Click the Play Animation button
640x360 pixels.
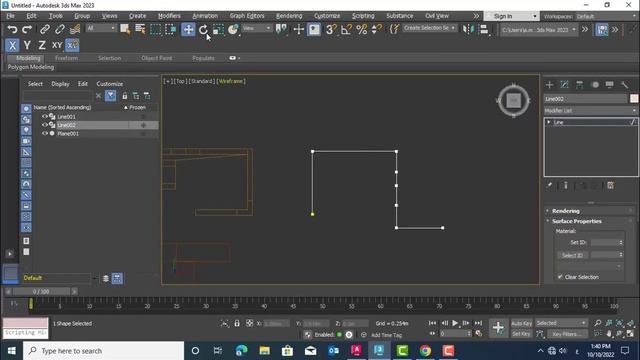coord(455,323)
